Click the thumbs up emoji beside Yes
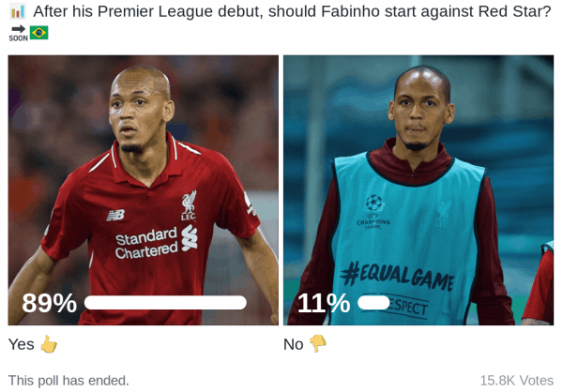The width and height of the screenshot is (563, 392). click(49, 344)
